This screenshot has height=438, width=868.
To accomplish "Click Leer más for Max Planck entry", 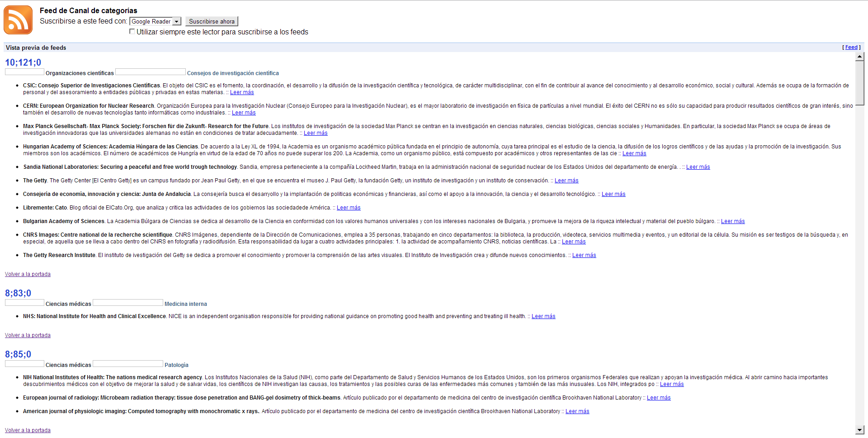I will coord(316,133).
